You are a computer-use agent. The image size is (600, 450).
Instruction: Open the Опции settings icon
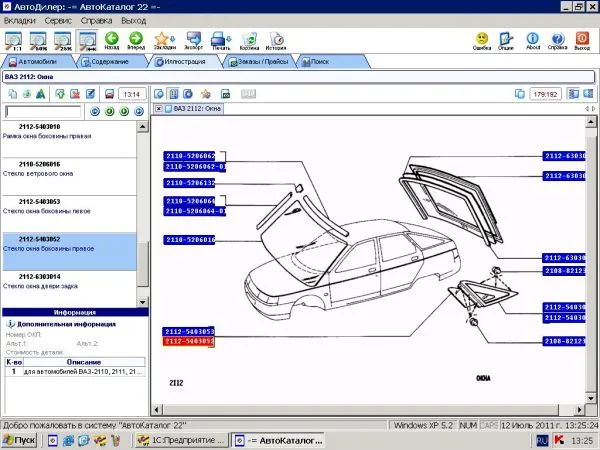[x=506, y=41]
